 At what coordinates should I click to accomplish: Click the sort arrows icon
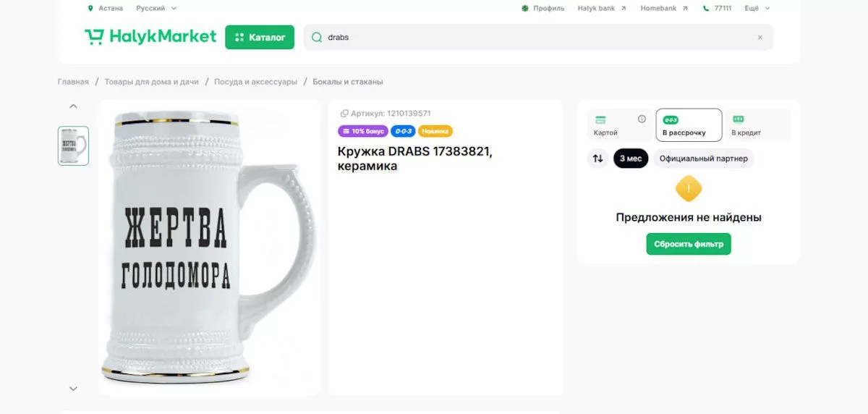pyautogui.click(x=597, y=159)
